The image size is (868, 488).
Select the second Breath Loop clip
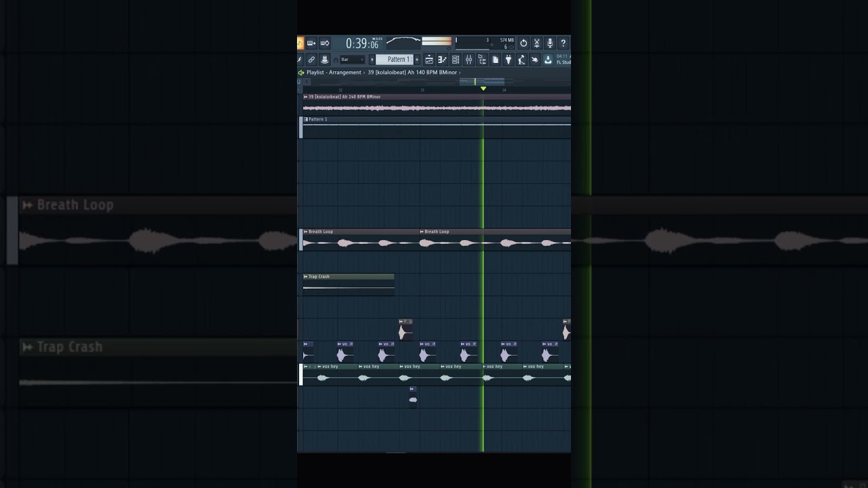495,239
